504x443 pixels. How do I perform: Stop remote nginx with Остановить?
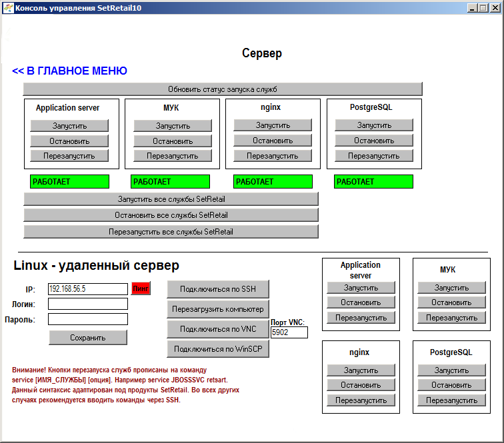tap(361, 385)
